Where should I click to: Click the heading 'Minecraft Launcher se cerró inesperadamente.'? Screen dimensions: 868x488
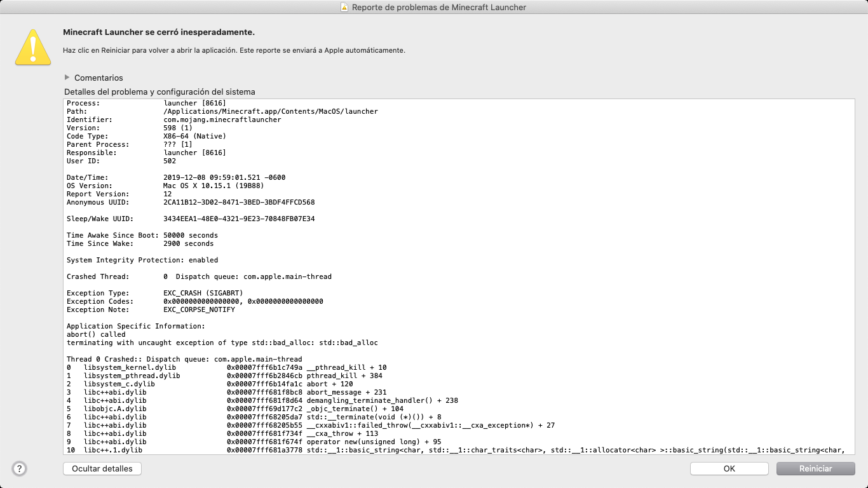click(x=159, y=32)
